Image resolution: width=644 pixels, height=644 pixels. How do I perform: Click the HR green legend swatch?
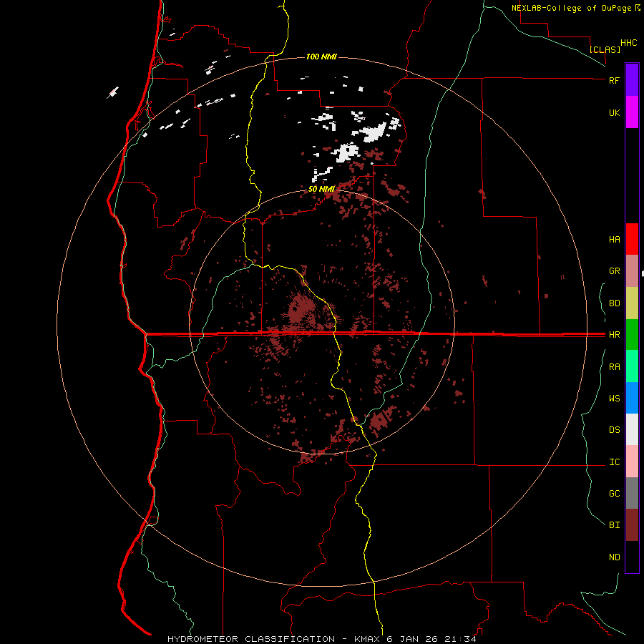pos(632,335)
